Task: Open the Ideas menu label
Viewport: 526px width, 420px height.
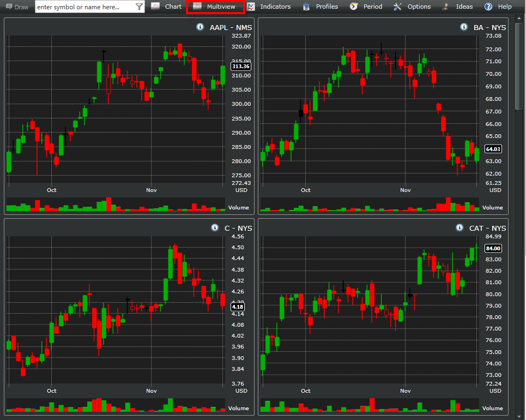Action: point(464,7)
